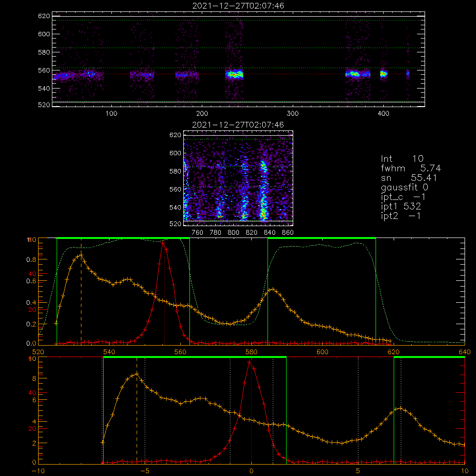
Task: Click the red curve peak at 0 bottom plot
Action: click(249, 362)
